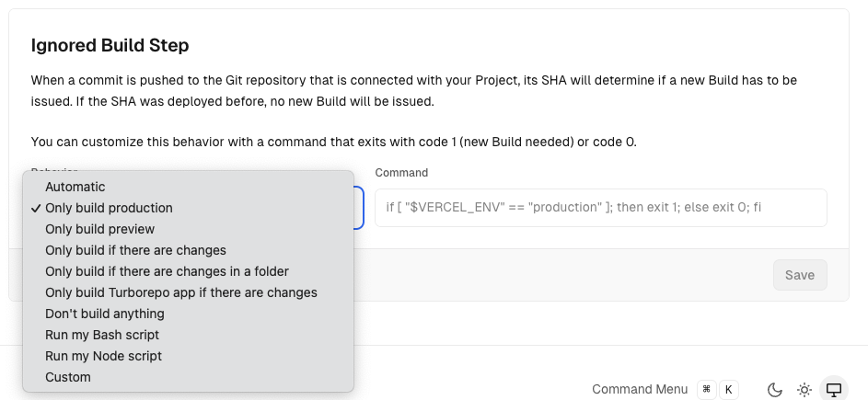Switch to dark theme moon icon
Screen dimensions: 868x400
pos(775,390)
